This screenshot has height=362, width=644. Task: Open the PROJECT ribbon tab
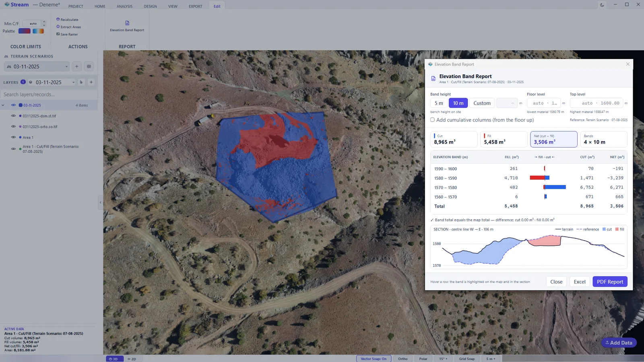76,6
